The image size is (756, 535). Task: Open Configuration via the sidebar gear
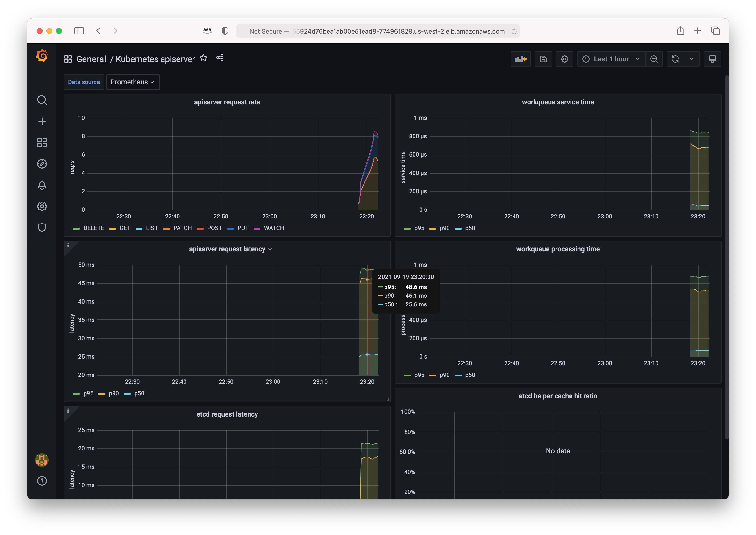click(x=42, y=206)
